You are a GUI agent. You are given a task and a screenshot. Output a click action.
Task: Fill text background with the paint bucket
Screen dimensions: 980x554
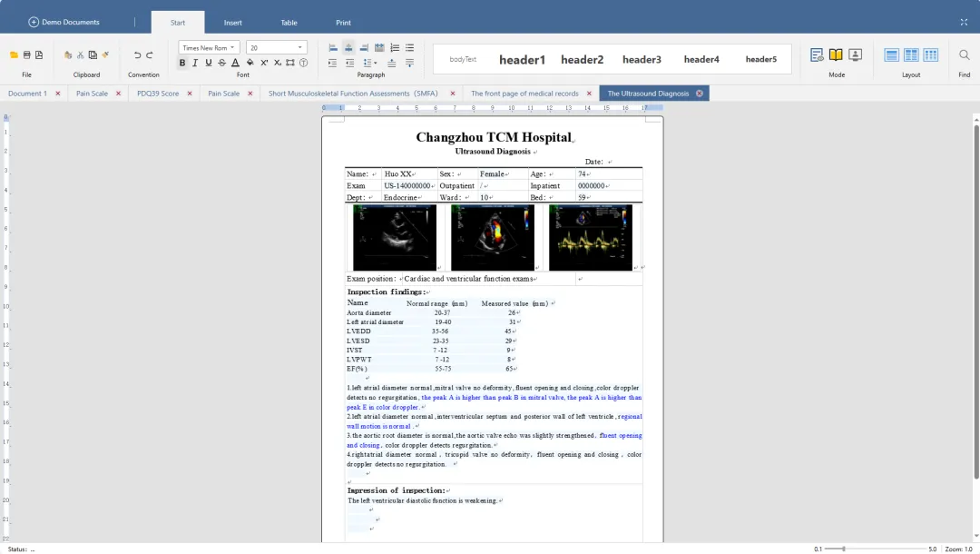pos(250,63)
